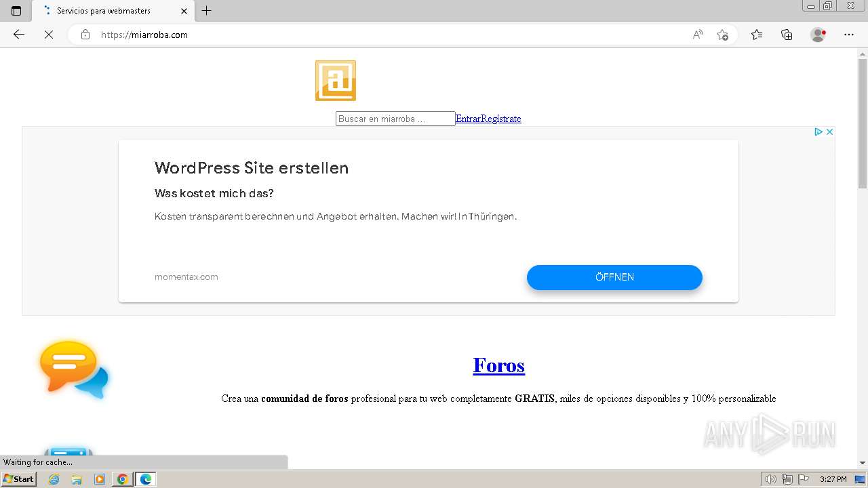Screen dimensions: 868x488
Task: Click the 3:27 PM clock
Action: [833, 479]
